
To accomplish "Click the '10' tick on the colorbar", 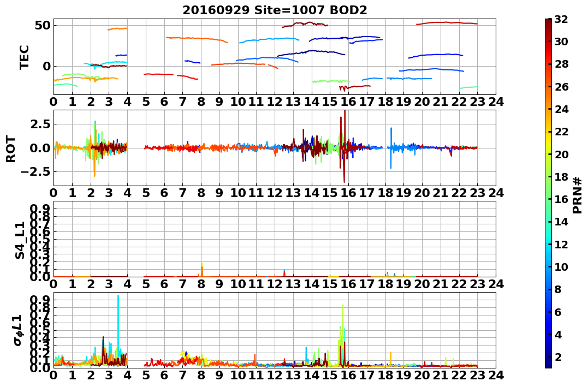I will (x=561, y=266).
